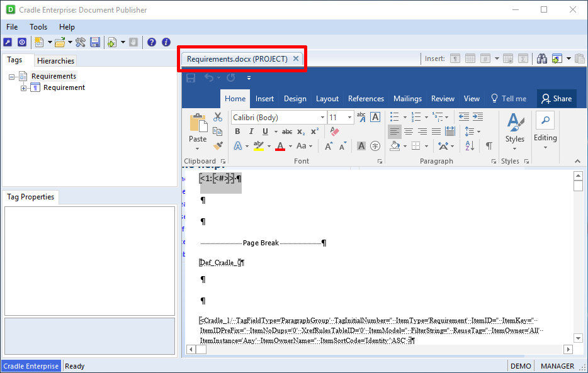Expand the Requirement tree node
This screenshot has width=588, height=373.
[24, 89]
